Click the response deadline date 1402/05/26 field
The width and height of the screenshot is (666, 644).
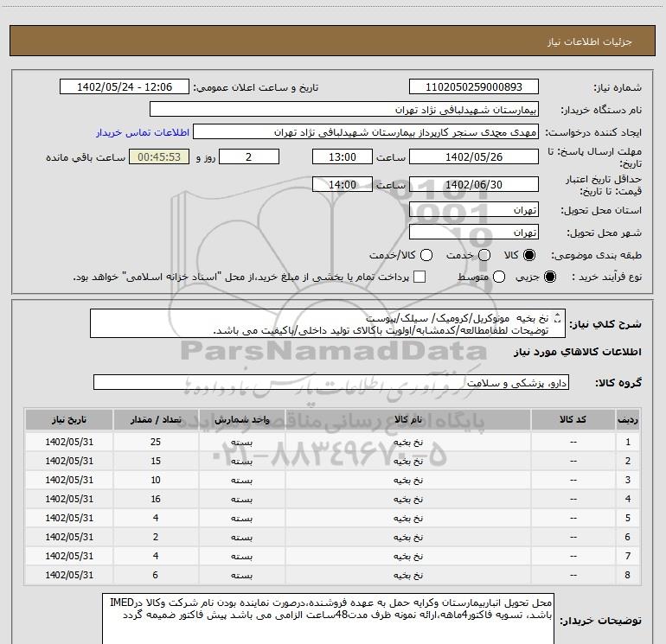[x=473, y=157]
